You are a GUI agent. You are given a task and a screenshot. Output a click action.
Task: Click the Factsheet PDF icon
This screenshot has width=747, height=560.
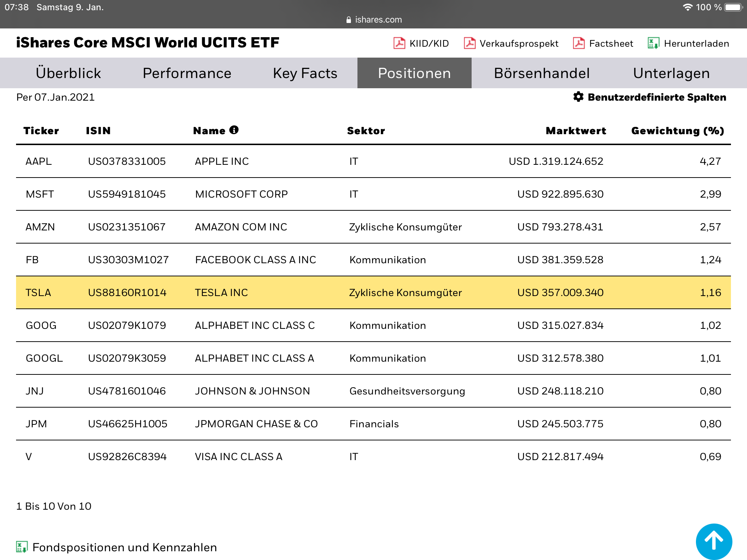pyautogui.click(x=579, y=43)
